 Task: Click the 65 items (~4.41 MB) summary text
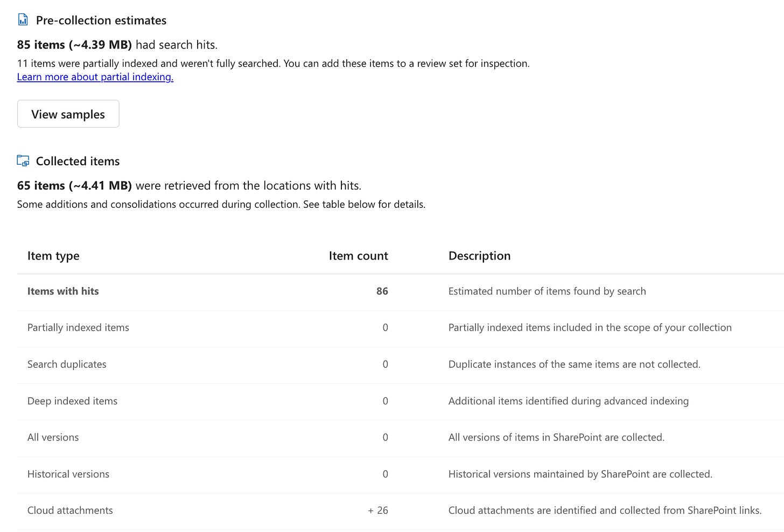coord(74,186)
